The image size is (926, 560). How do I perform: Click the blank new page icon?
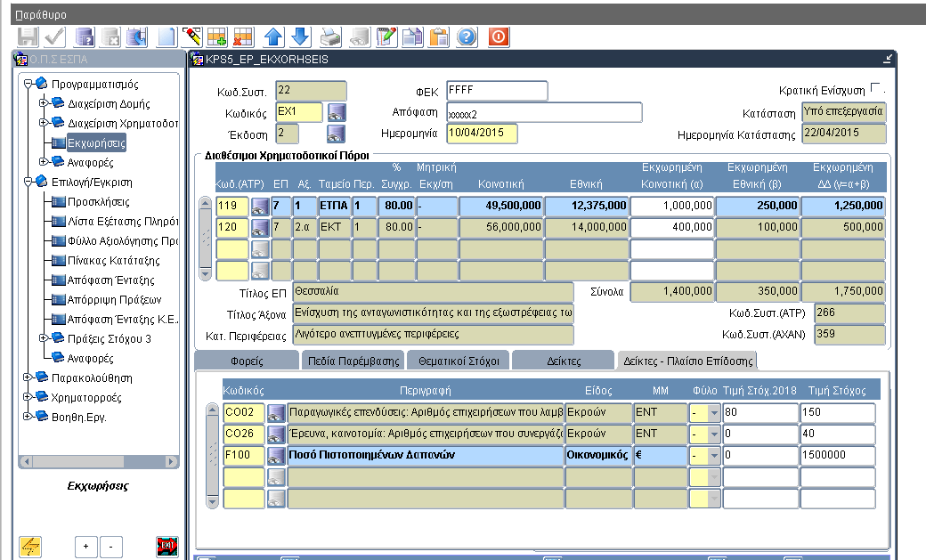tap(167, 37)
